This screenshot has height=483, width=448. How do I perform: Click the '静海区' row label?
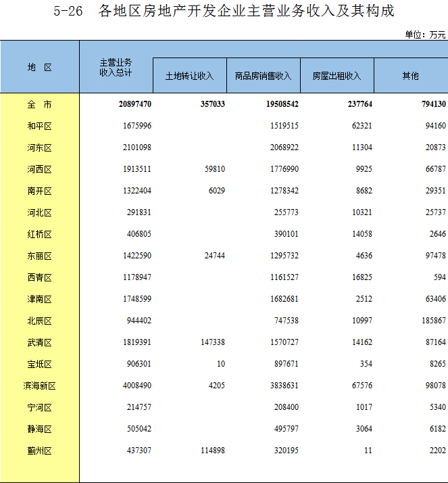39,429
